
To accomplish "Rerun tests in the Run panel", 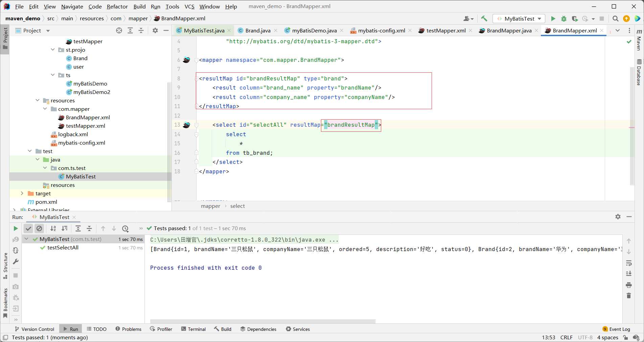I will pyautogui.click(x=16, y=228).
